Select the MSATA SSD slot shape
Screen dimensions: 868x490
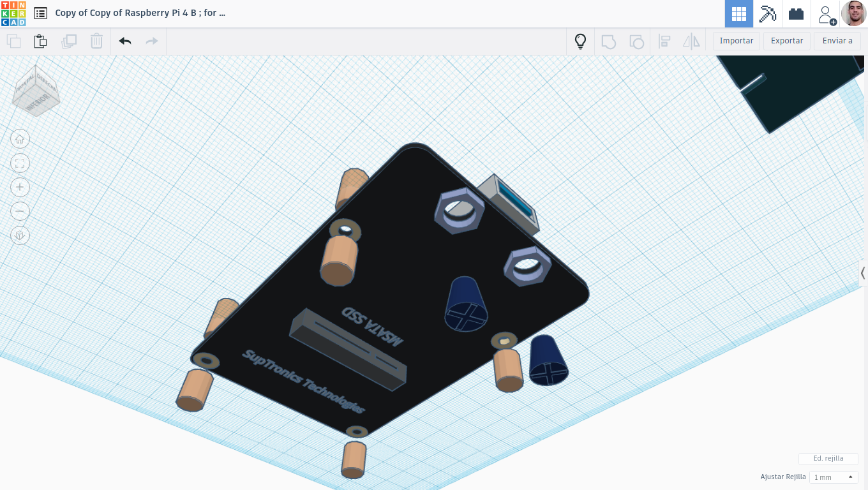[x=348, y=350]
